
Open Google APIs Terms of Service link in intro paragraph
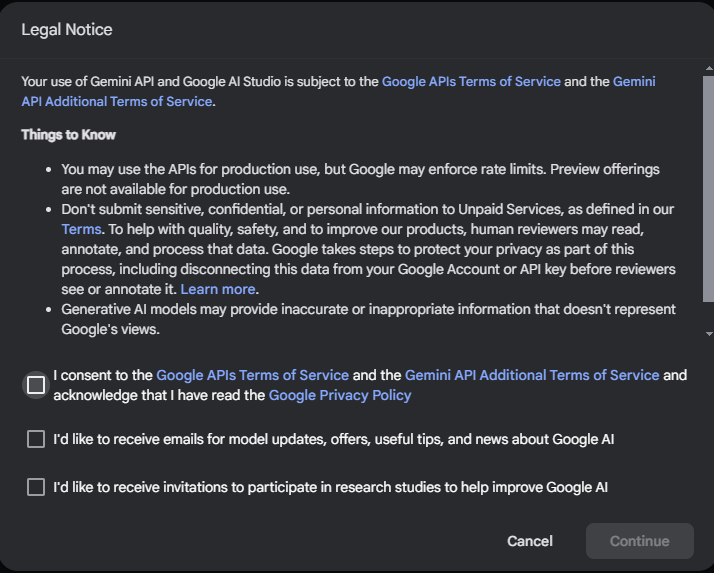(x=471, y=81)
